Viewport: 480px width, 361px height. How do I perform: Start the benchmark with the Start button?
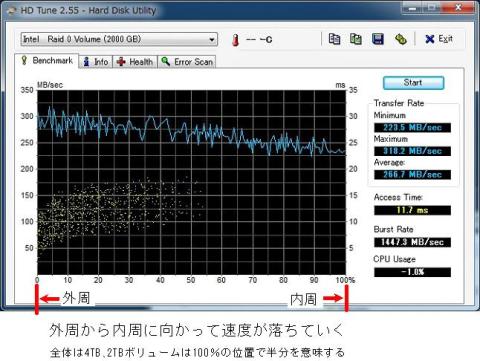click(x=413, y=83)
